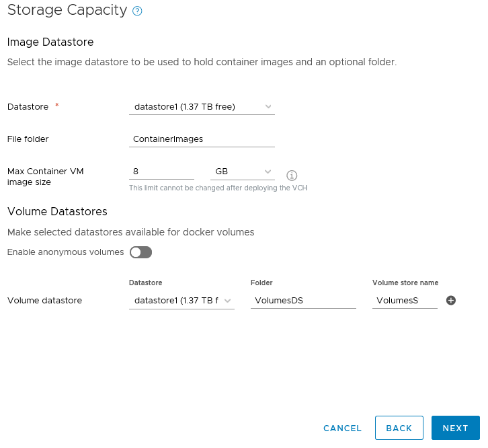Cancel the wizard
This screenshot has width=488, height=448.
(342, 428)
